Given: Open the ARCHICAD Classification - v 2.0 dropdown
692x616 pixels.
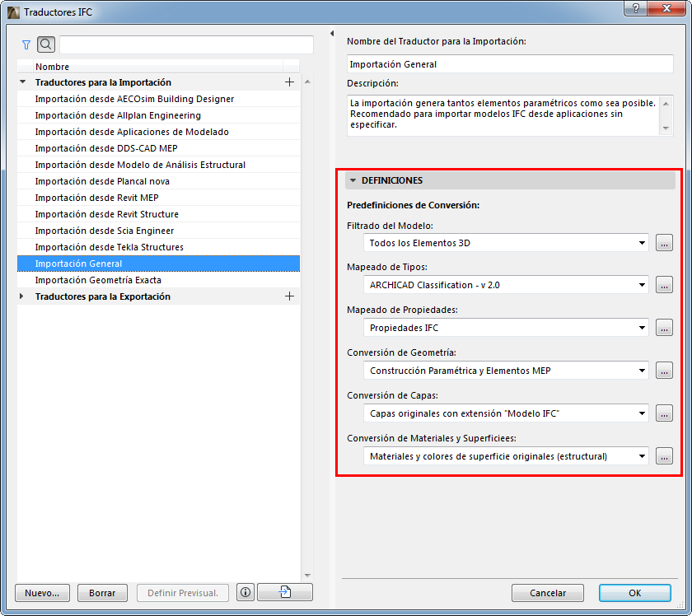Looking at the screenshot, I should (506, 285).
